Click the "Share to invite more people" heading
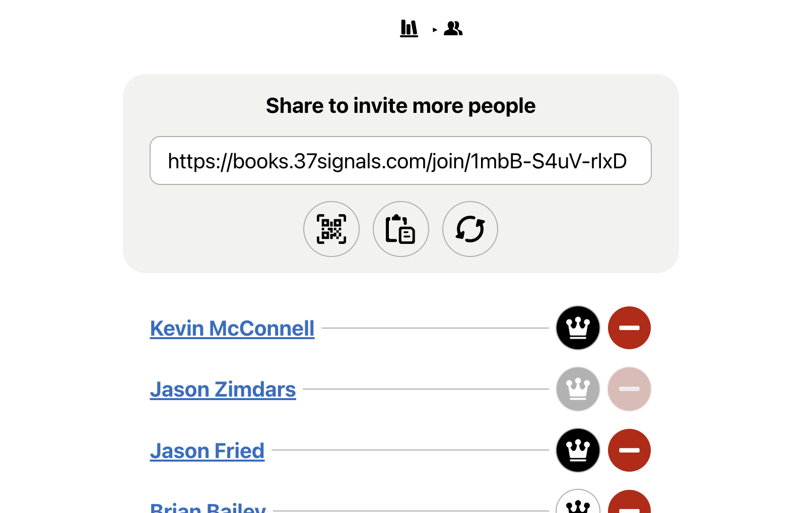 (400, 106)
